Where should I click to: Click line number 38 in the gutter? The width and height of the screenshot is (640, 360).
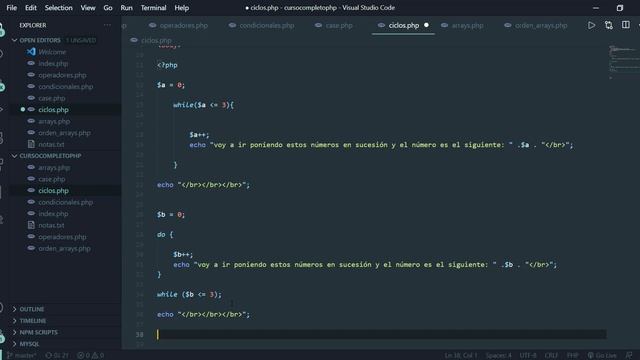point(140,334)
